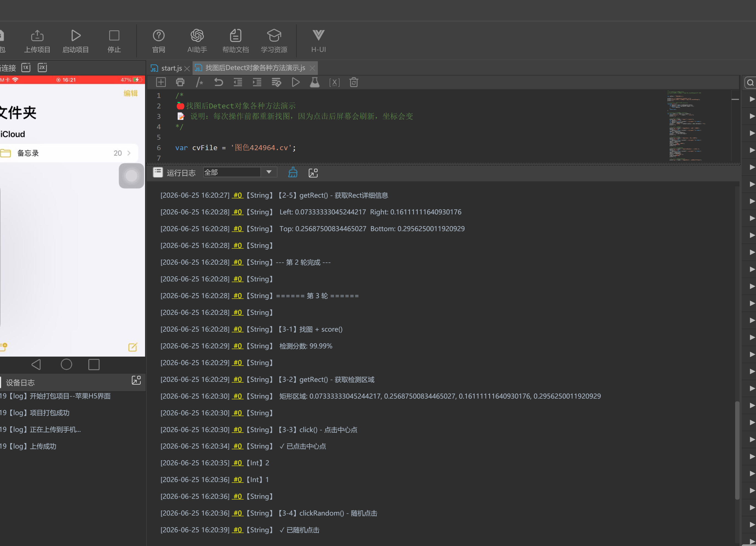Open the 备忘录 folder row in phone
This screenshot has height=546, width=756.
68,153
